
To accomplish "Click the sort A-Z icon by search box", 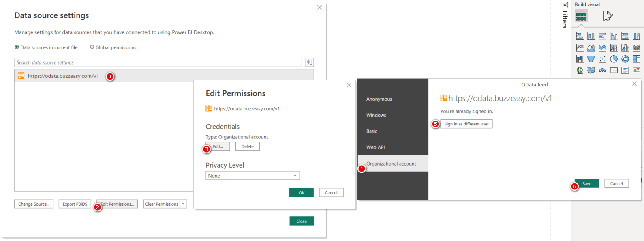I will [309, 62].
